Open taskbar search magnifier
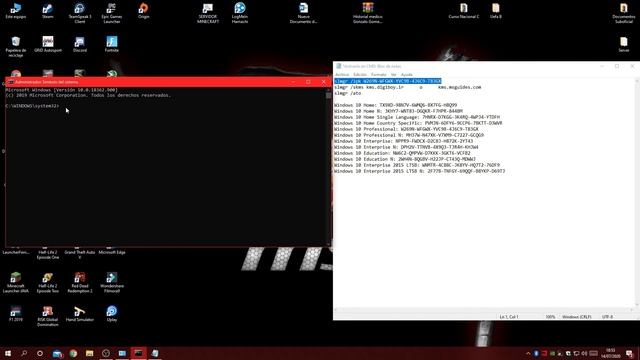Viewport: 640px width, 360px height. click(24, 353)
